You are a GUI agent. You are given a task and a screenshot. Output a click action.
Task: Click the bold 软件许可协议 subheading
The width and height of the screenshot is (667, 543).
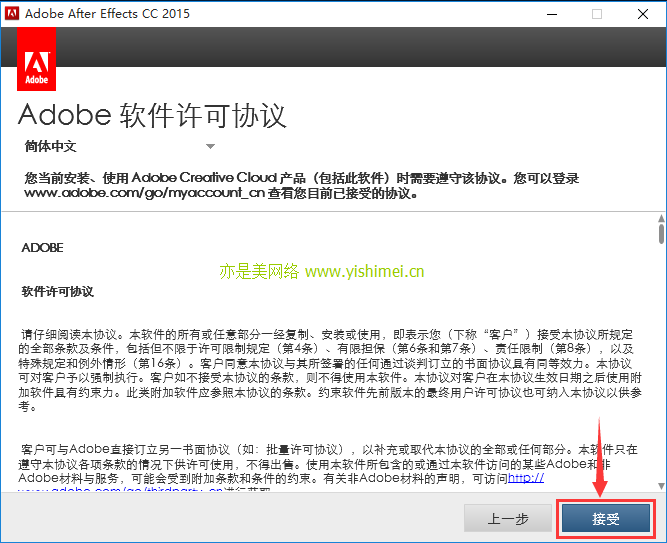tap(57, 292)
